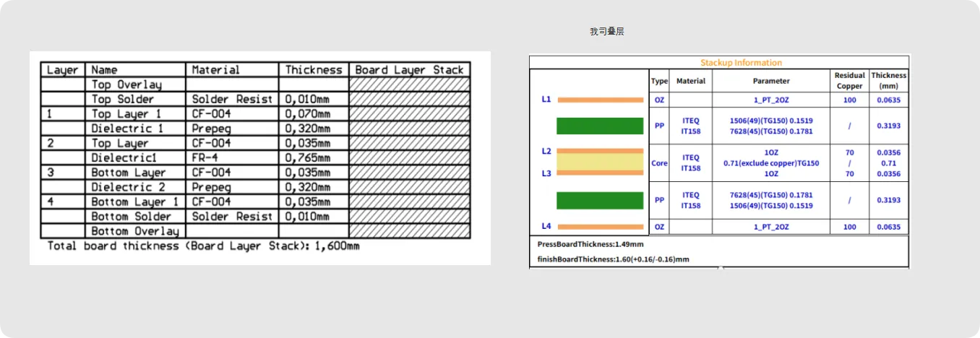Click the "我司叠层" title text

tap(607, 32)
